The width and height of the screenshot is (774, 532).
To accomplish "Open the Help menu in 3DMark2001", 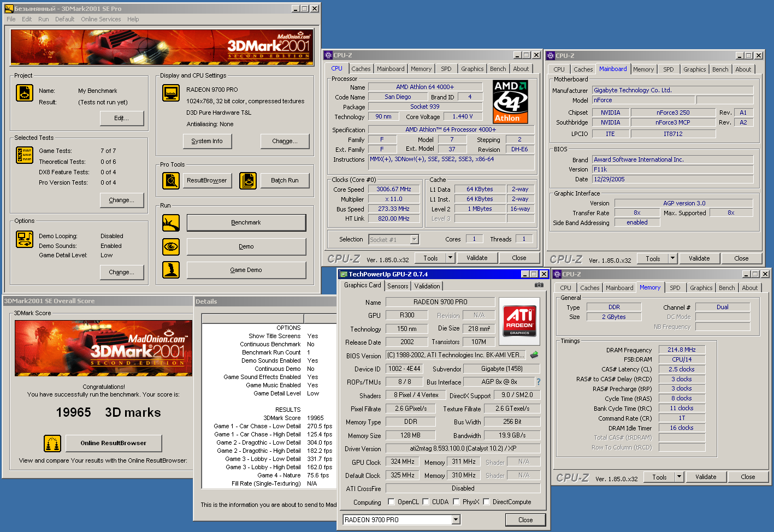I will pyautogui.click(x=133, y=19).
